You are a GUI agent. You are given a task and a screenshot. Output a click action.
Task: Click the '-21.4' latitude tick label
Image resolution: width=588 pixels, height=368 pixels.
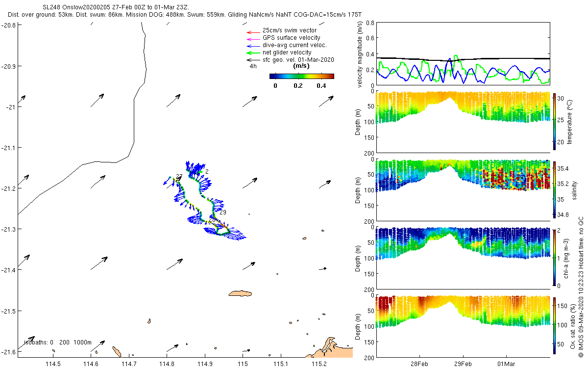[x=9, y=270]
